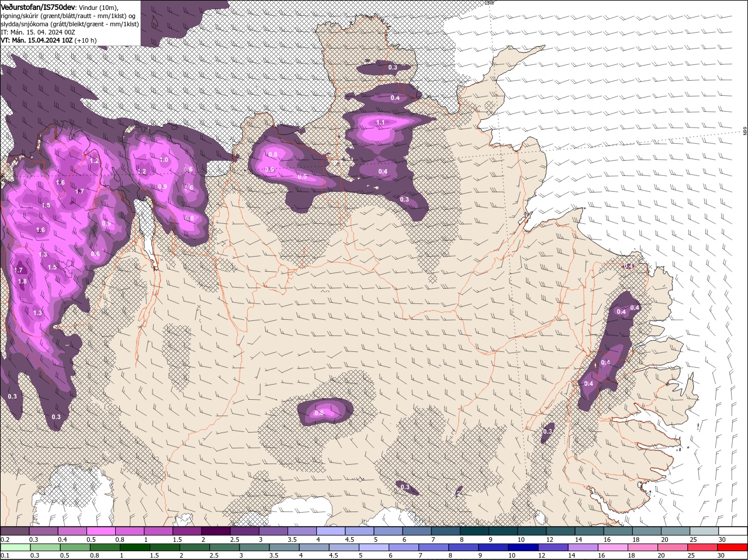Pick the 16 swatch in upper snow legend

click(618, 531)
